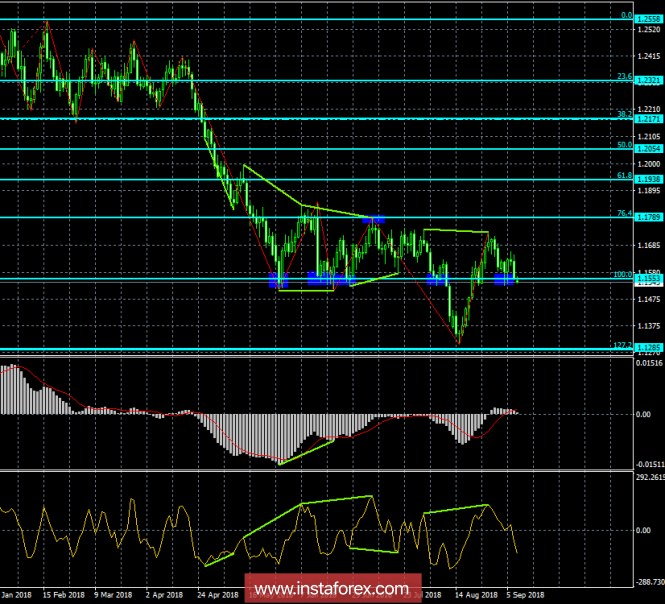
Task: Click the 1.2321 price level label
Action: (x=649, y=81)
